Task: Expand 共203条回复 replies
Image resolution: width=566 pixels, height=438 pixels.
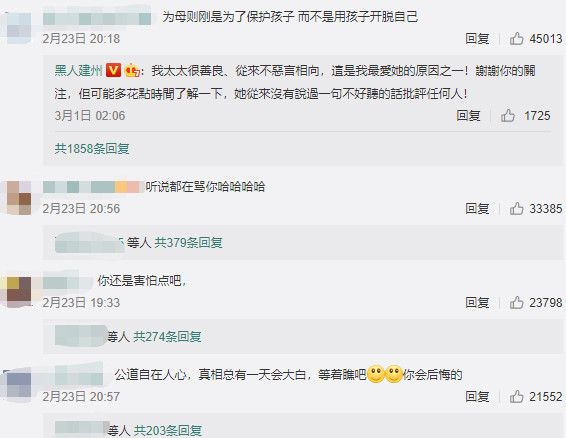Action: click(167, 430)
